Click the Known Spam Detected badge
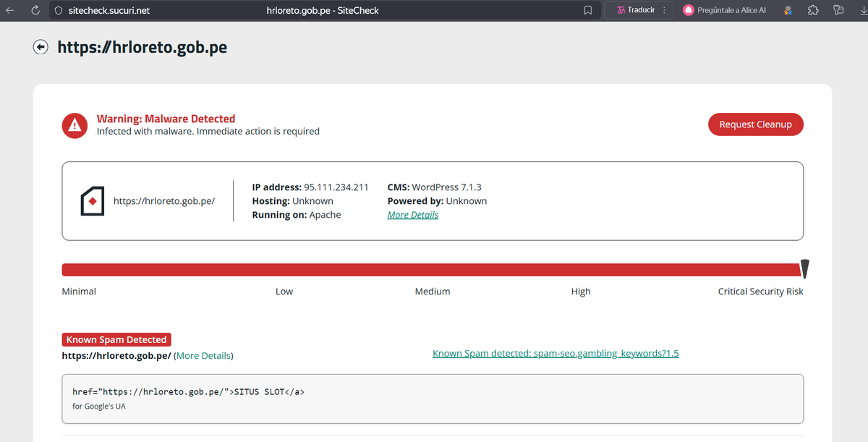Image resolution: width=868 pixels, height=442 pixels. click(116, 340)
